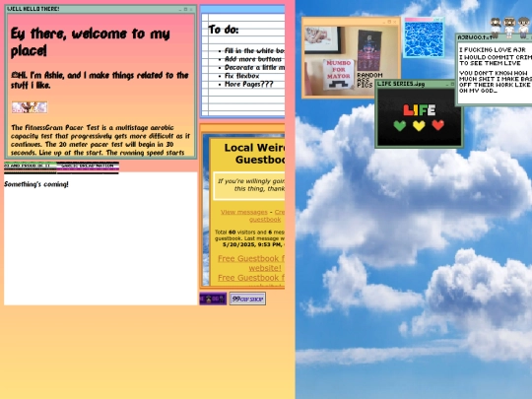Click the 'TO SEE THEM LIVE' line

tap(490, 63)
